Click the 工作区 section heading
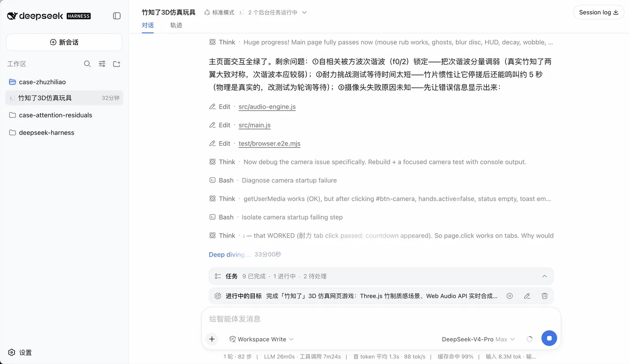Image resolution: width=630 pixels, height=364 pixels. click(17, 64)
